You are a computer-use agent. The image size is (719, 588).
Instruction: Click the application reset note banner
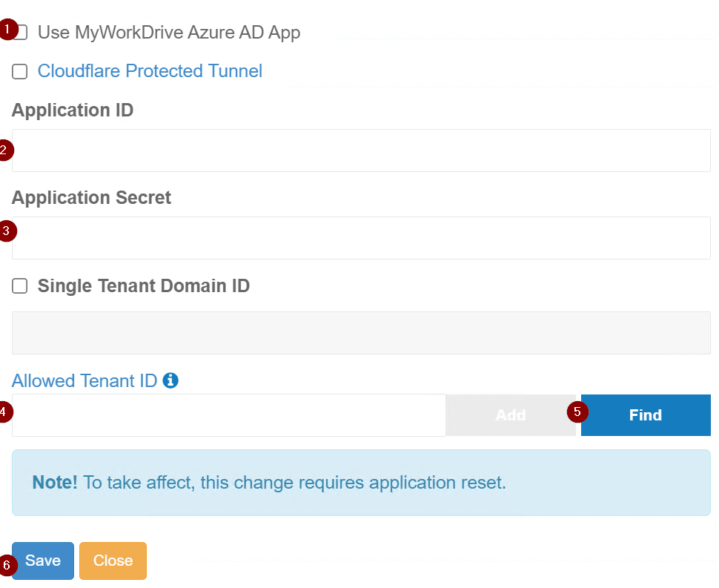coord(360,482)
